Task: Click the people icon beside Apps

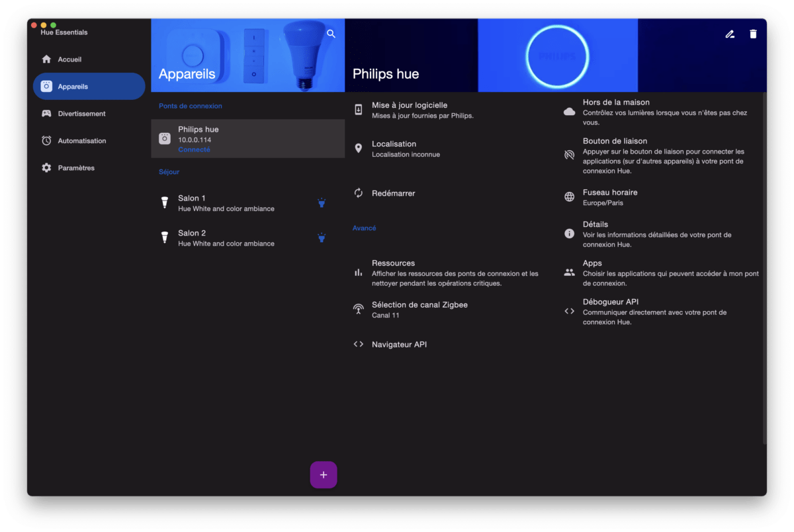Action: tap(569, 272)
